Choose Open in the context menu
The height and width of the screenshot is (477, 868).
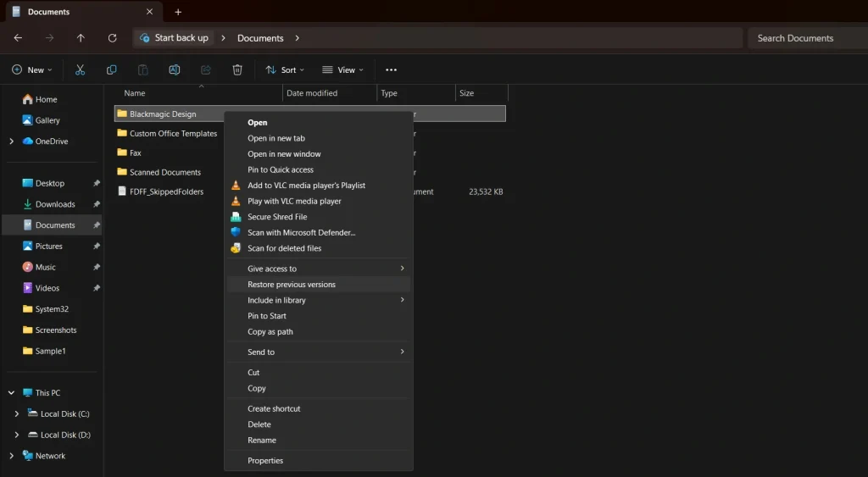coord(319,122)
